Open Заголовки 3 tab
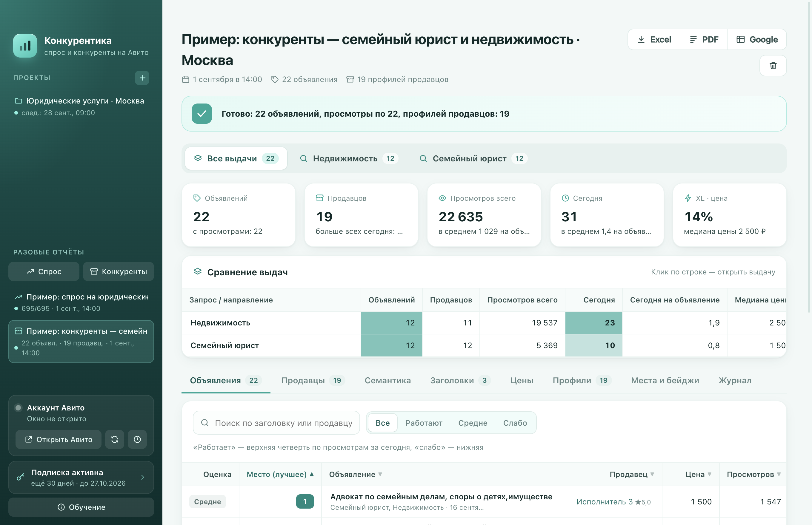The height and width of the screenshot is (525, 812). coord(460,380)
